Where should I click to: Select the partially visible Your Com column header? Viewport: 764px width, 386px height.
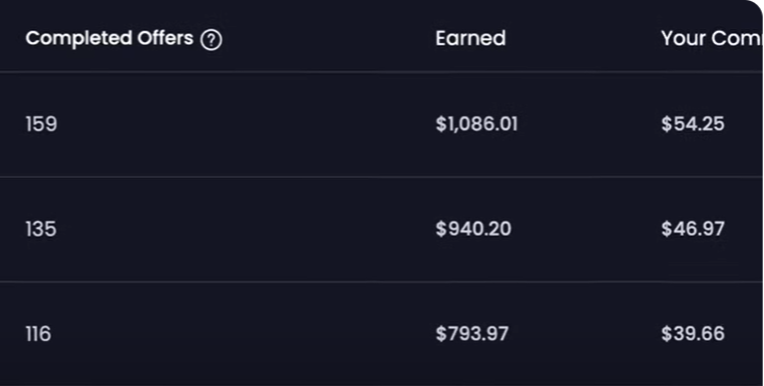(711, 38)
